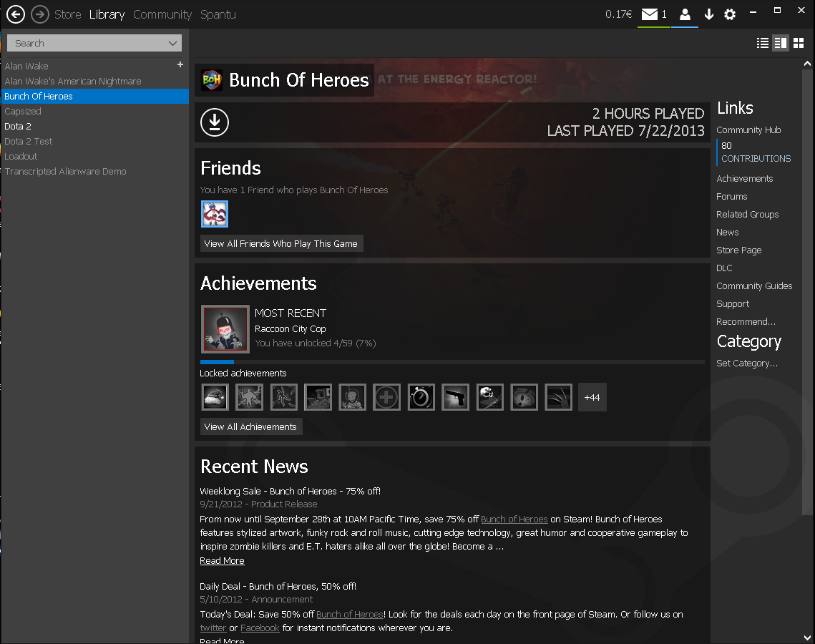
Task: Open the Community Hub link
Action: click(748, 130)
